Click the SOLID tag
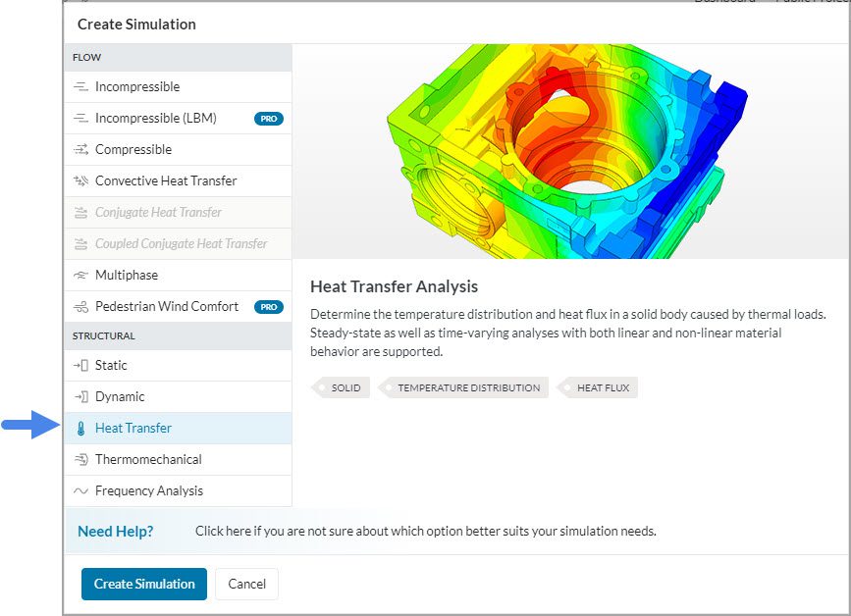The height and width of the screenshot is (616, 851). tap(346, 387)
